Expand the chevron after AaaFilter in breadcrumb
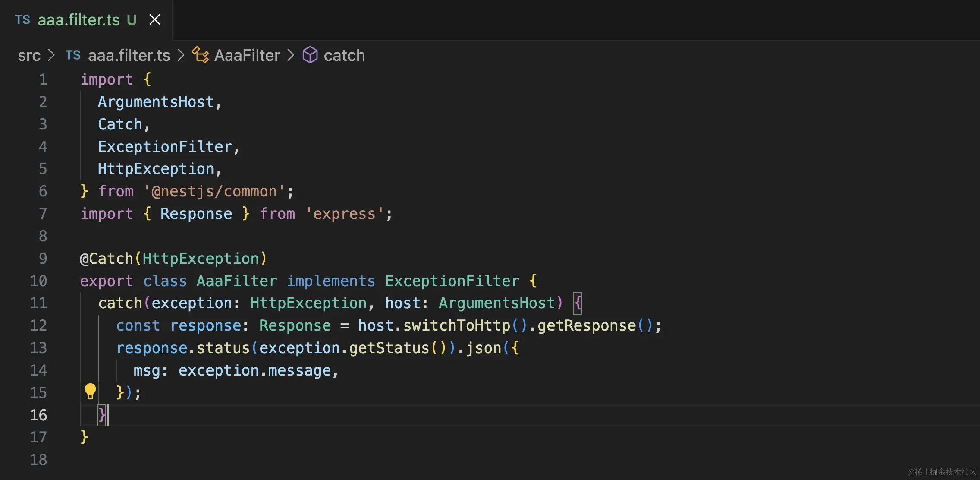 291,55
